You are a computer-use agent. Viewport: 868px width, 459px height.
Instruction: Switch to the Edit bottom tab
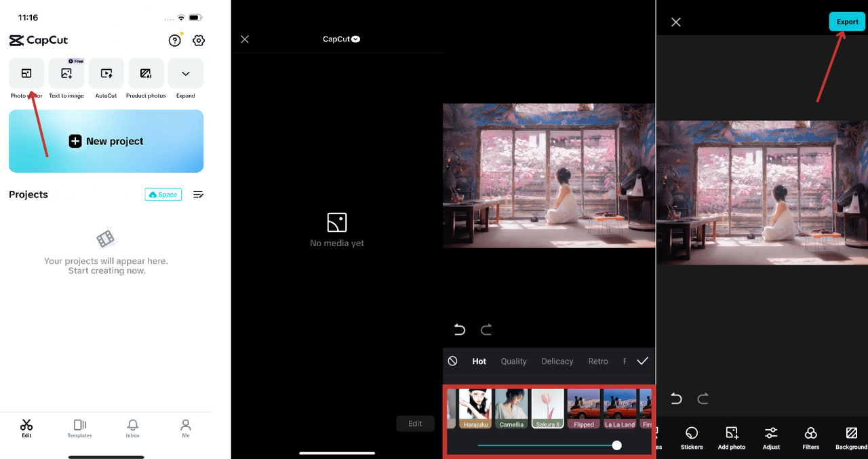(26, 428)
